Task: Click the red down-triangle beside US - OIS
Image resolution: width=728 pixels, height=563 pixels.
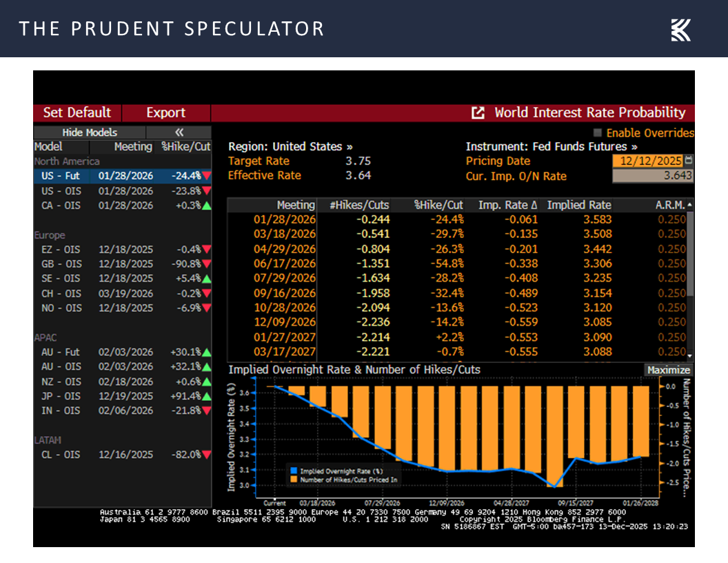Action: point(206,190)
